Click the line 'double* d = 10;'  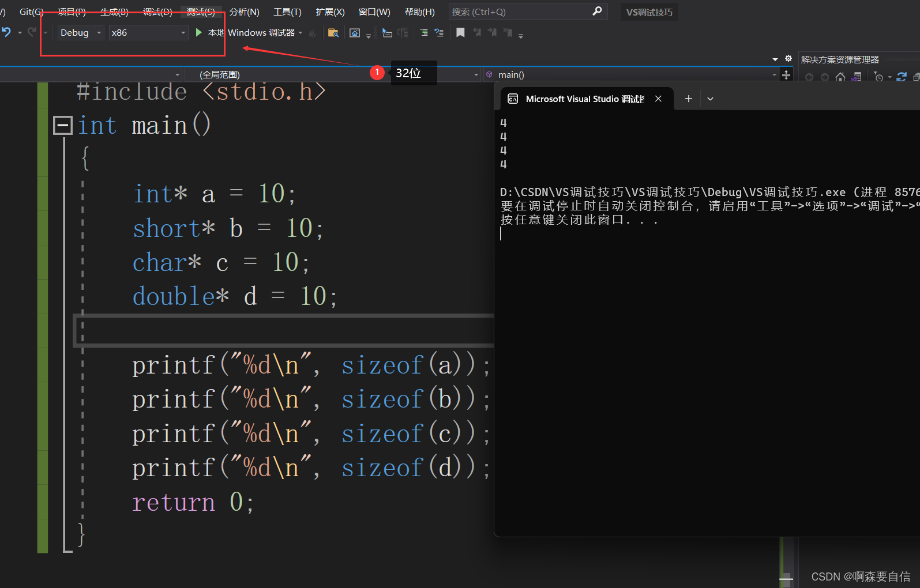point(235,296)
